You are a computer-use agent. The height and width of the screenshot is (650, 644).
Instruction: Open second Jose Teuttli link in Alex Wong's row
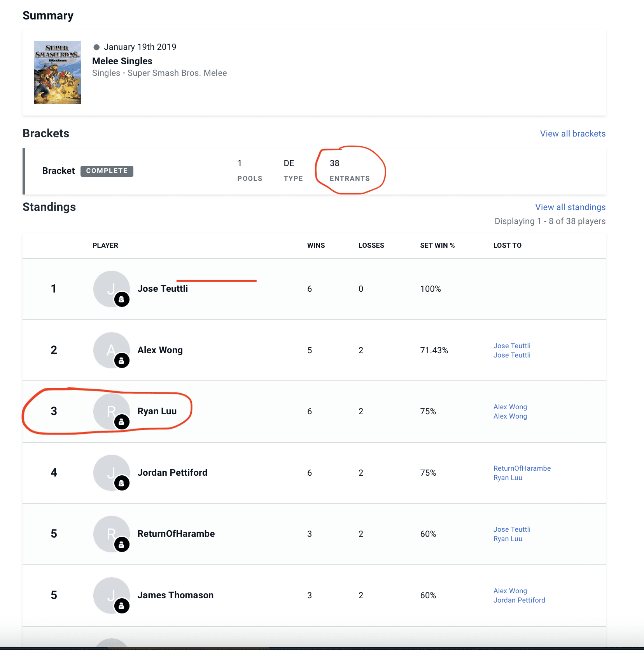(512, 355)
